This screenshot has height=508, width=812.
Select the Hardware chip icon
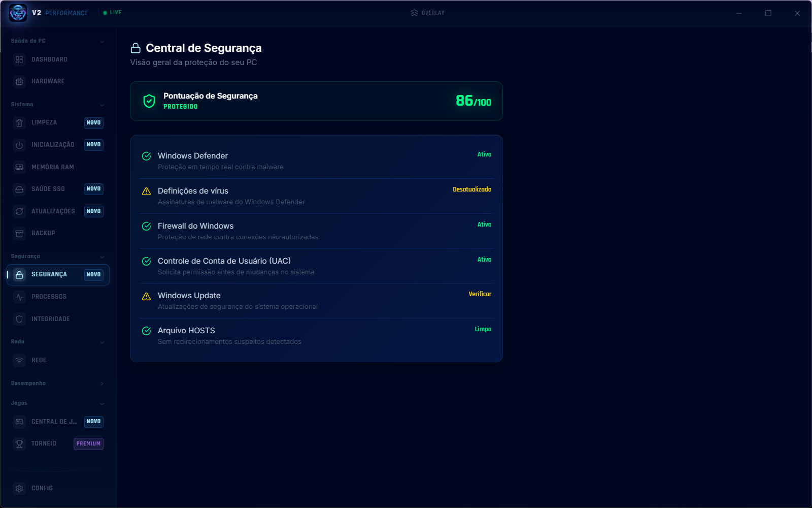coord(19,81)
